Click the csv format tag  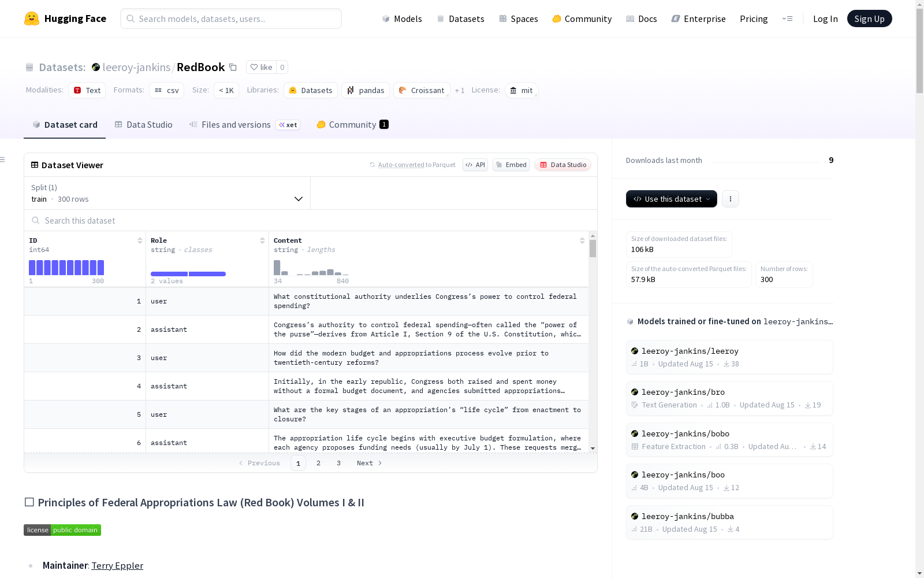click(167, 90)
